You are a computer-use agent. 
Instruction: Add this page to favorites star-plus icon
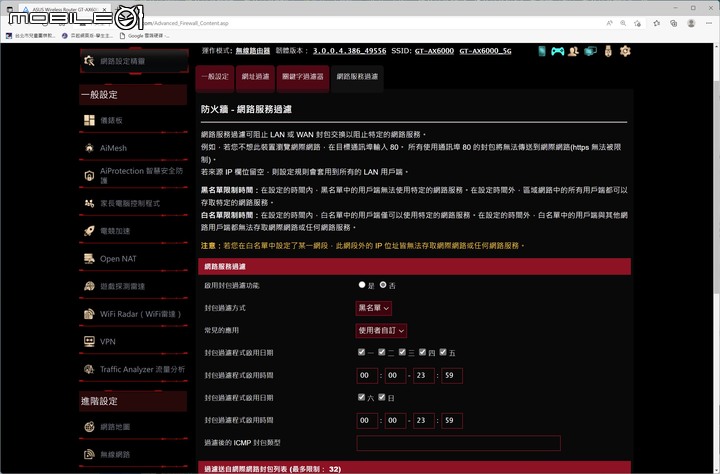coord(637,23)
